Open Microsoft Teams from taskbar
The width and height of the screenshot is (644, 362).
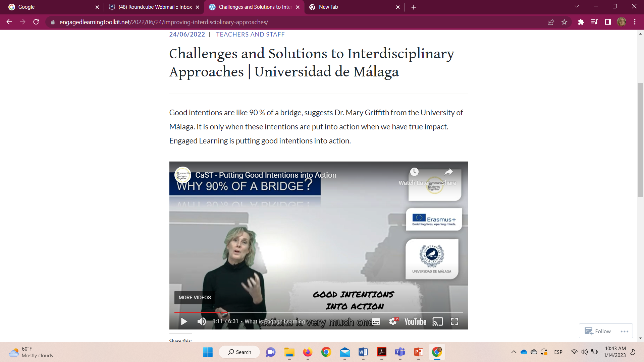400,352
